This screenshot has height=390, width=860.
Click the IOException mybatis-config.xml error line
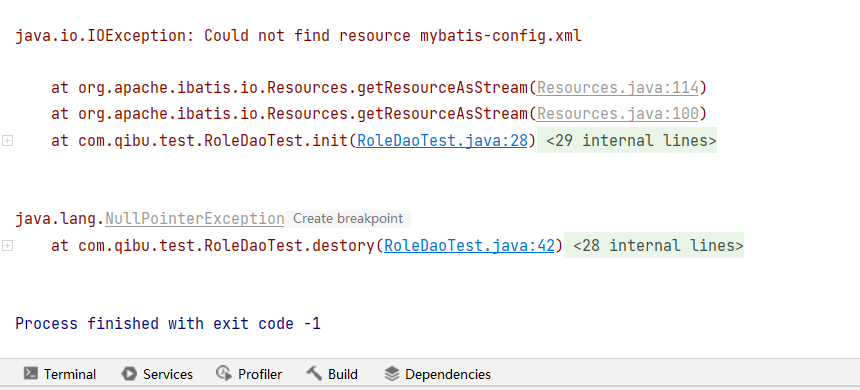point(298,36)
